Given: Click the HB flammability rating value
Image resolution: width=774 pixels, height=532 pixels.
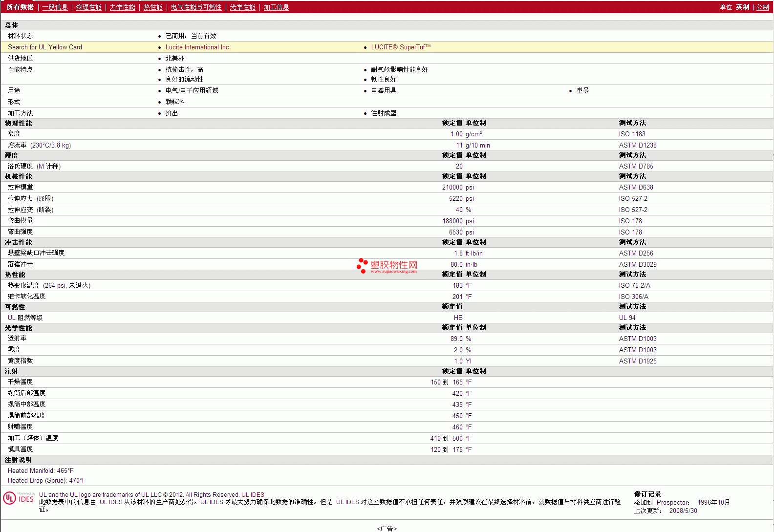Looking at the screenshot, I should click(x=458, y=318).
